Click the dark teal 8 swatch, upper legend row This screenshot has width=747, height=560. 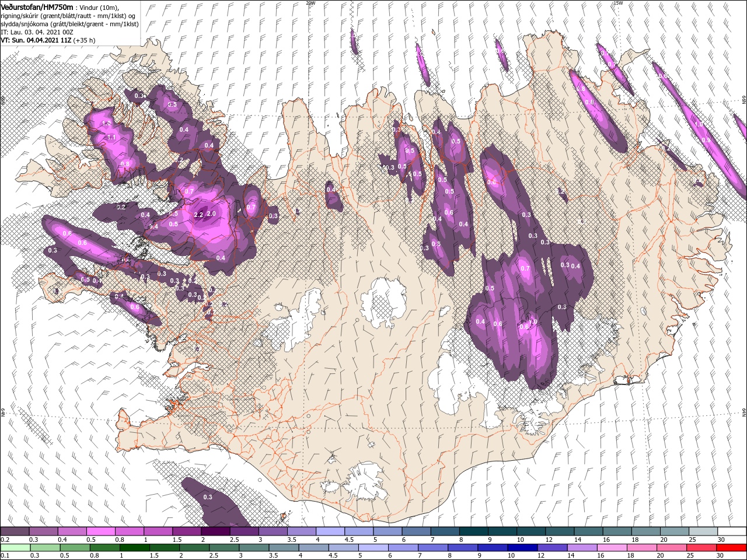(x=473, y=531)
